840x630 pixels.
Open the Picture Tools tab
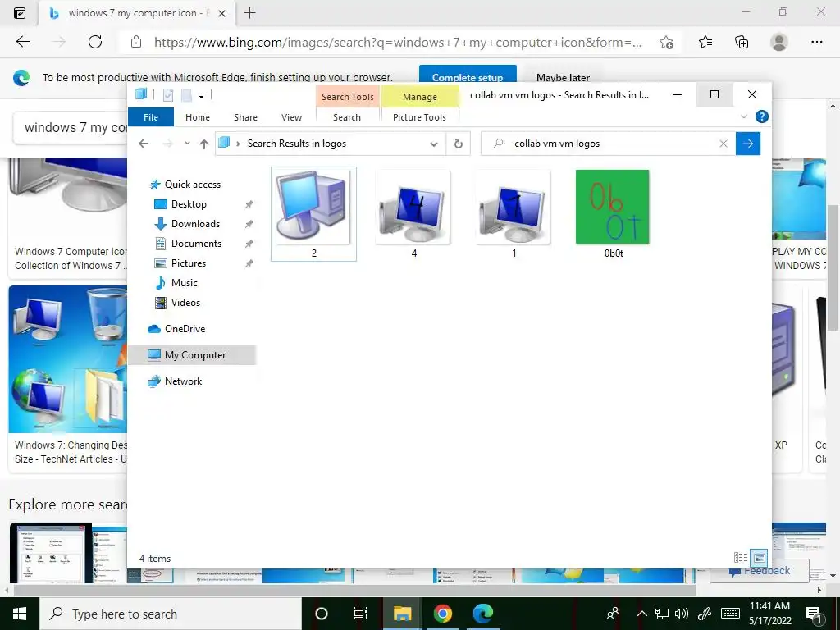(419, 116)
